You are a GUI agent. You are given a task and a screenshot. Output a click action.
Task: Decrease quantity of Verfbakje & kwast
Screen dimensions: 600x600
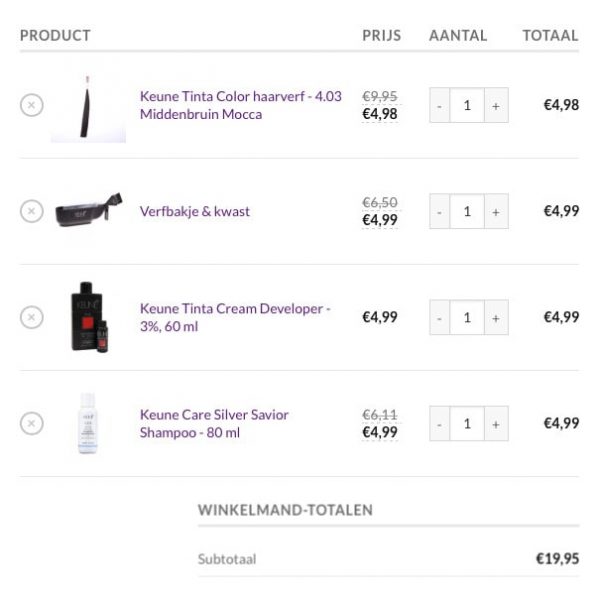pos(439,211)
